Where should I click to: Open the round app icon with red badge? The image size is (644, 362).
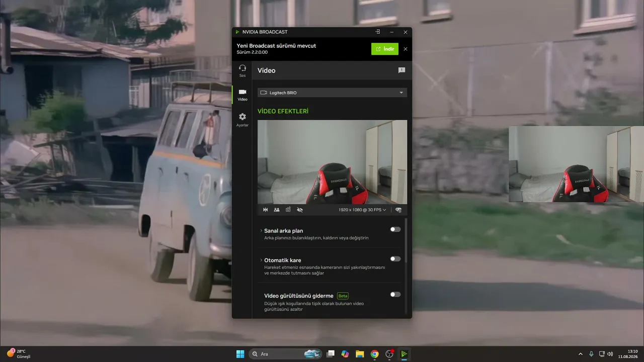pyautogui.click(x=389, y=354)
